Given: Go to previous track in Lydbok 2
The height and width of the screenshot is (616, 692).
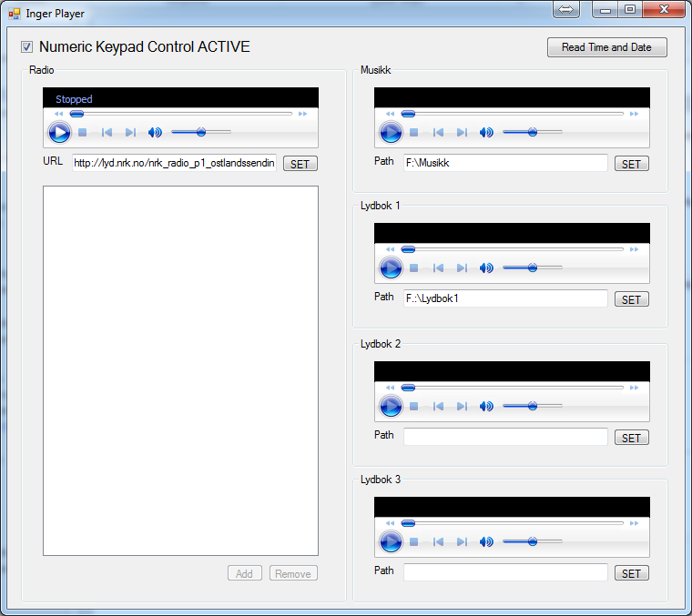Looking at the screenshot, I should pos(438,406).
